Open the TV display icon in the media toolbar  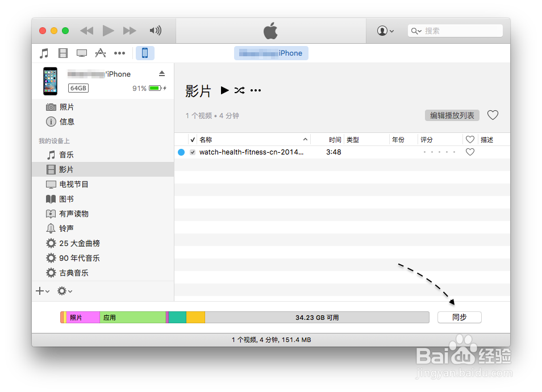(x=81, y=53)
